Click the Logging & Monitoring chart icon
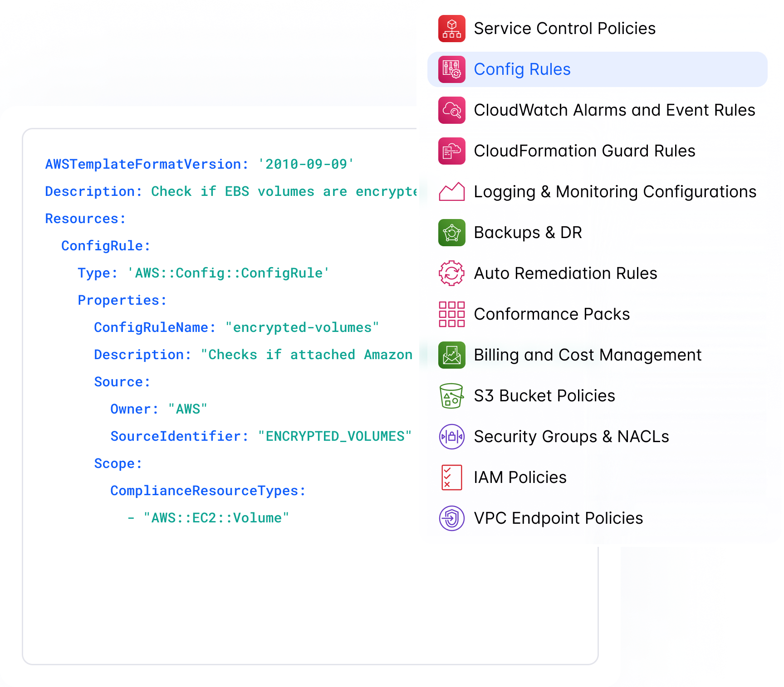 (451, 192)
